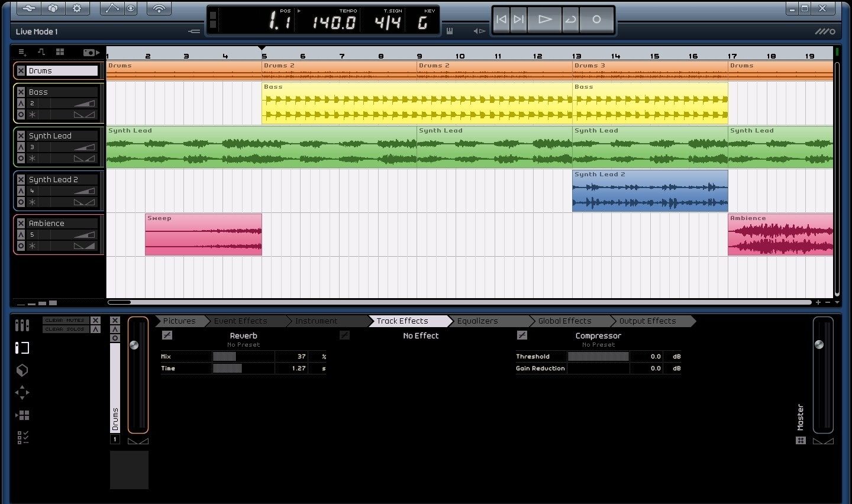The height and width of the screenshot is (504, 852).
Task: Click the Master channel fader knob
Action: coord(819,344)
